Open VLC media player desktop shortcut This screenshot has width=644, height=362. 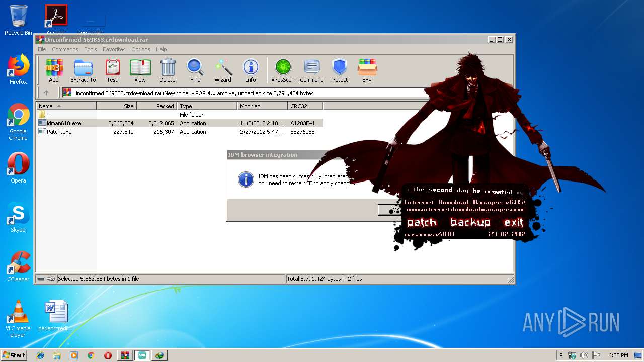pyautogui.click(x=18, y=319)
